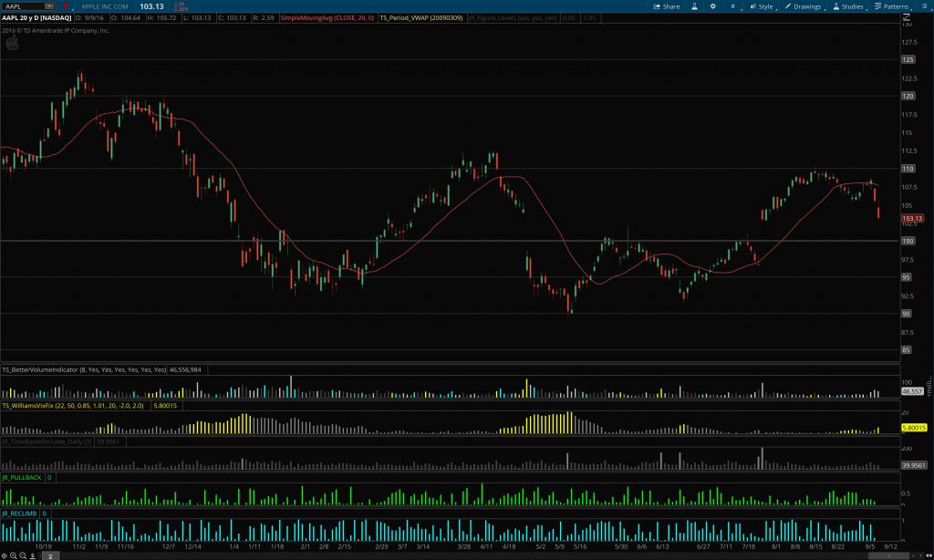The height and width of the screenshot is (560, 934).
Task: Click the 103.13 last price in header
Action: tap(151, 6)
